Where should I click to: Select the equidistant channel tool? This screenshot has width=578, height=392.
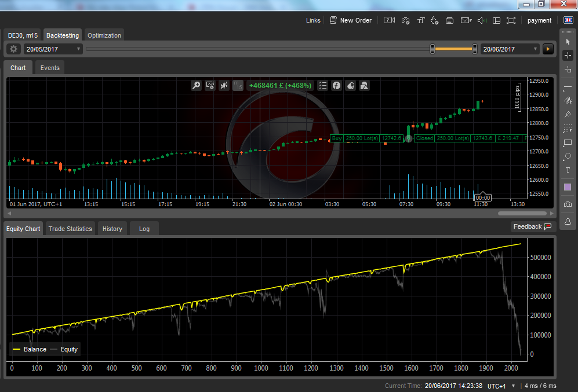pos(568,101)
